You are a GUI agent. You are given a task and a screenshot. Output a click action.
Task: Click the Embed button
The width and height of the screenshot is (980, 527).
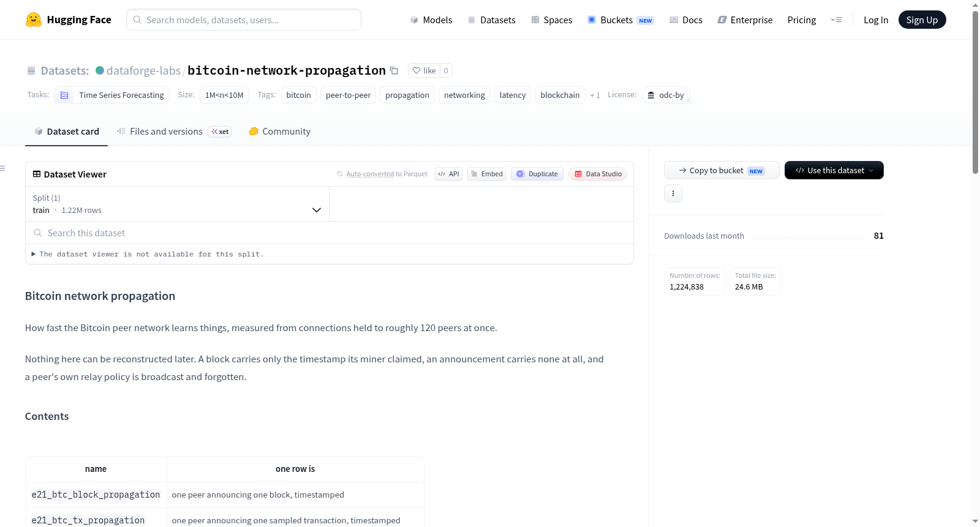point(486,174)
